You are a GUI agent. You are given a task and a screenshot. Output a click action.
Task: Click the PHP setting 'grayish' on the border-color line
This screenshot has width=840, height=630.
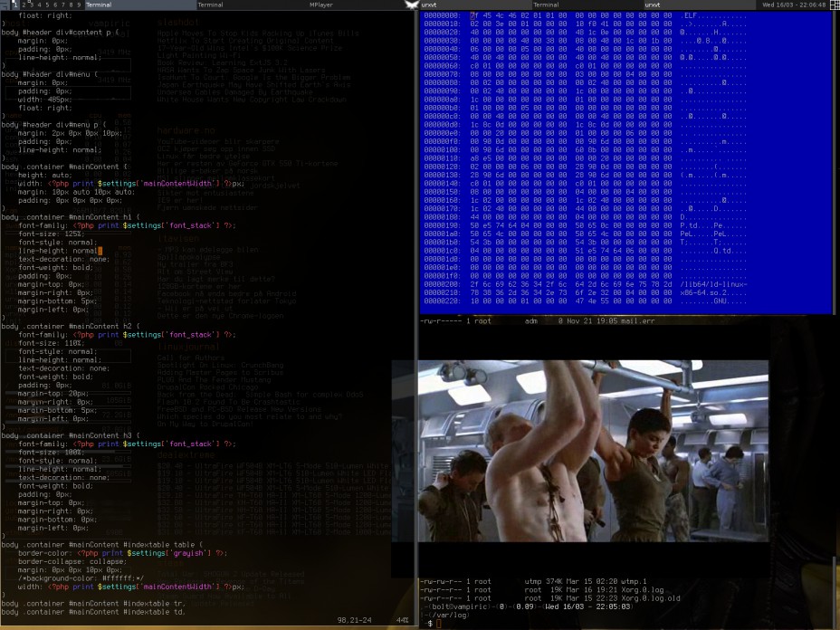point(188,553)
